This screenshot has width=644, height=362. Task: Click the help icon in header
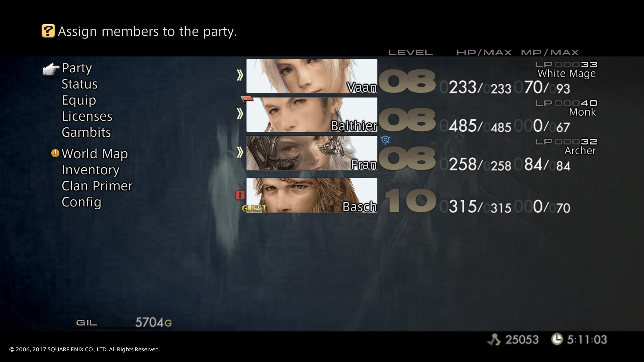tap(48, 31)
